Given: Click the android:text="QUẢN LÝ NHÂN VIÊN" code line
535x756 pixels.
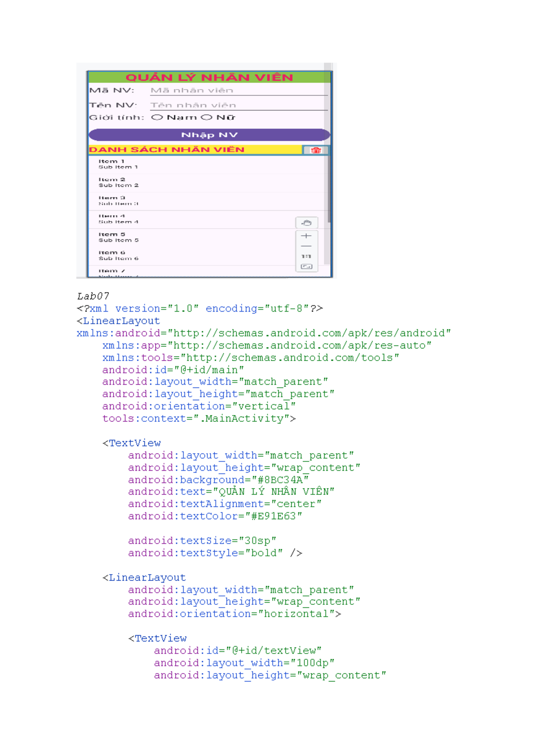Looking at the screenshot, I should [231, 492].
